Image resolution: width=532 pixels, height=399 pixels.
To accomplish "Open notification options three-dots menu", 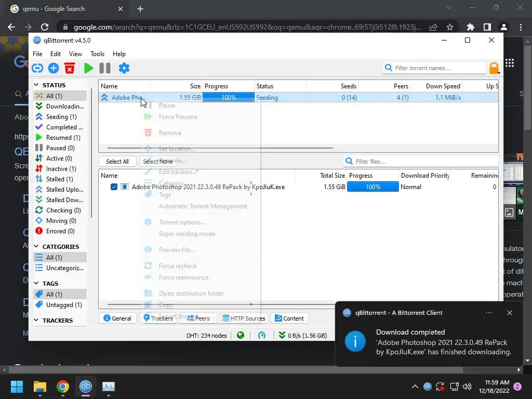I will (489, 313).
